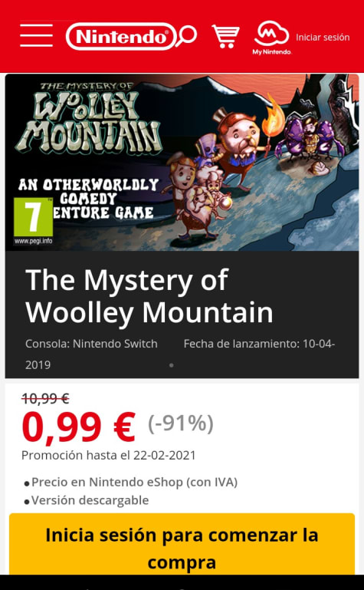The height and width of the screenshot is (590, 364).
Task: Click the game title The Mystery of Woolley Mountain
Action: (149, 296)
